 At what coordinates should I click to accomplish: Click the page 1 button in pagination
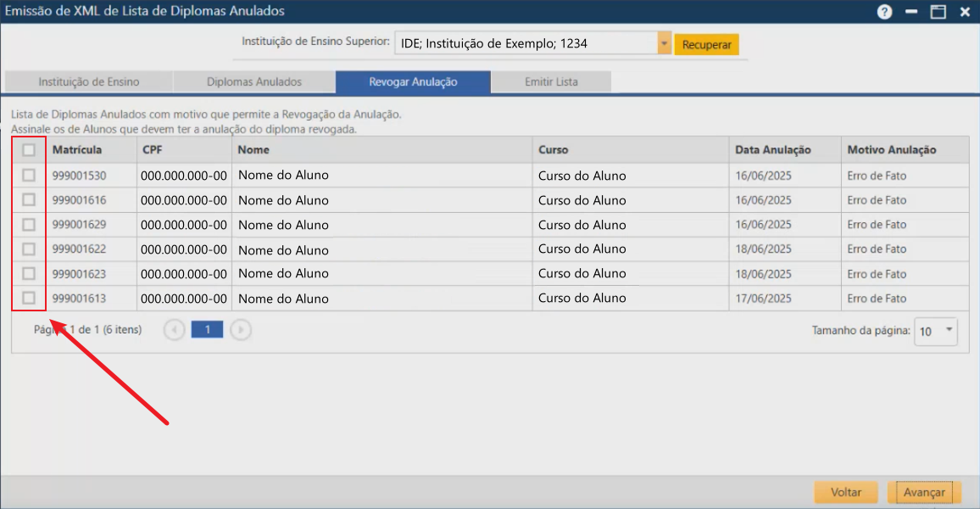[x=207, y=329]
